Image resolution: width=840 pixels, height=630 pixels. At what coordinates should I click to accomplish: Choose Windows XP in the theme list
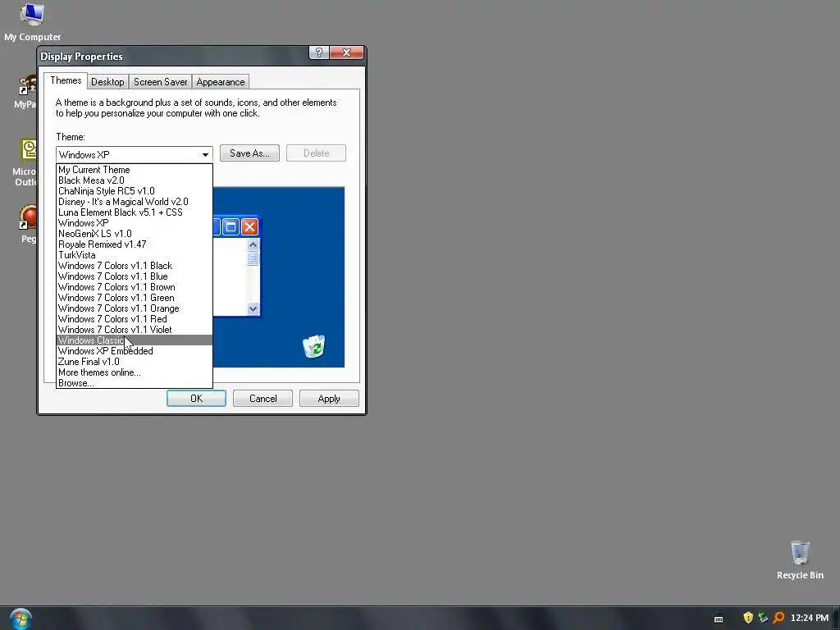click(x=135, y=223)
